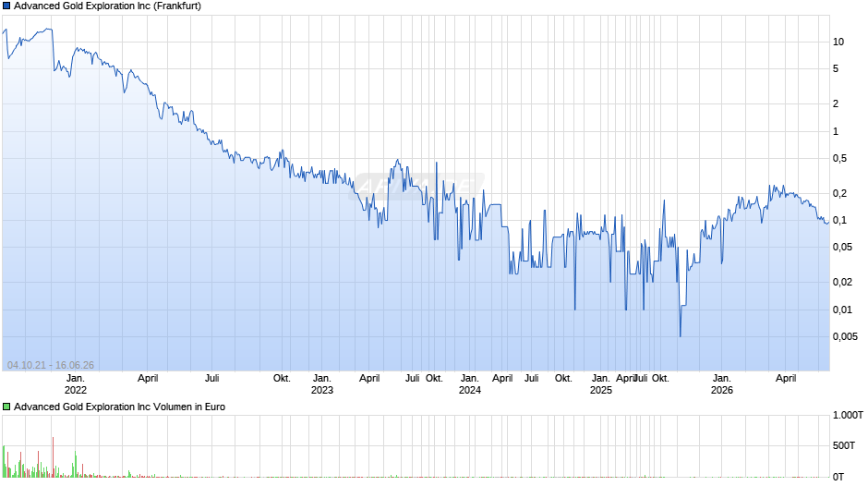Click the date range text '04.10.21 - 16.06.26'

pos(51,365)
